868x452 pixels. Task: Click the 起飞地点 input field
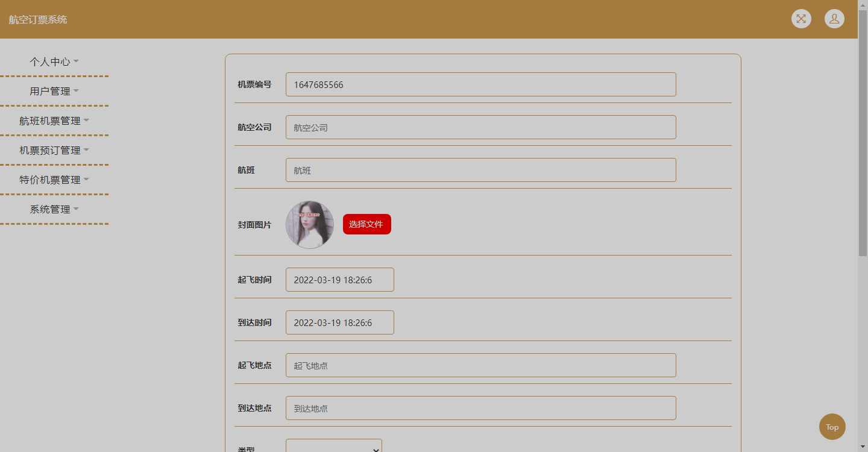[480, 365]
